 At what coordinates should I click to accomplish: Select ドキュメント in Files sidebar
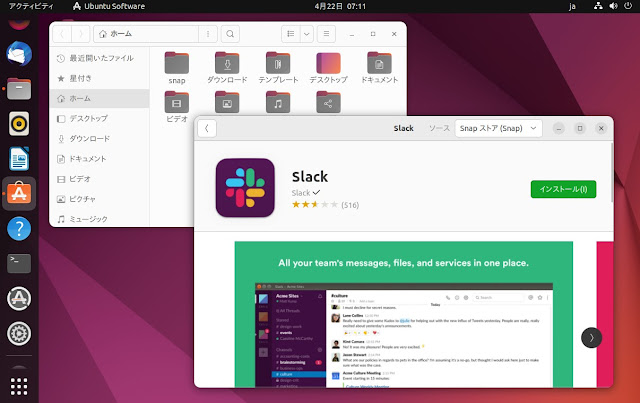pyautogui.click(x=100, y=158)
